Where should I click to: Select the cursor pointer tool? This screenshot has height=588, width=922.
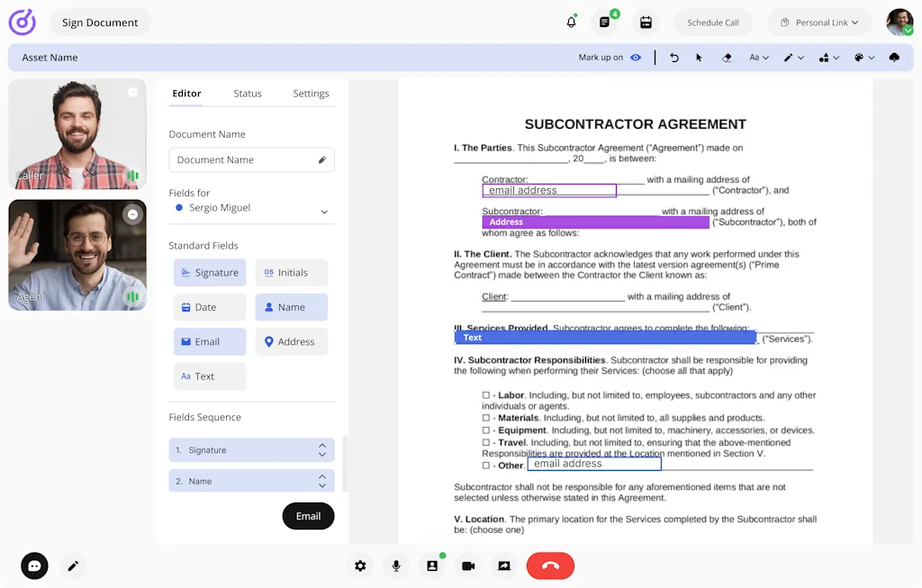[699, 58]
